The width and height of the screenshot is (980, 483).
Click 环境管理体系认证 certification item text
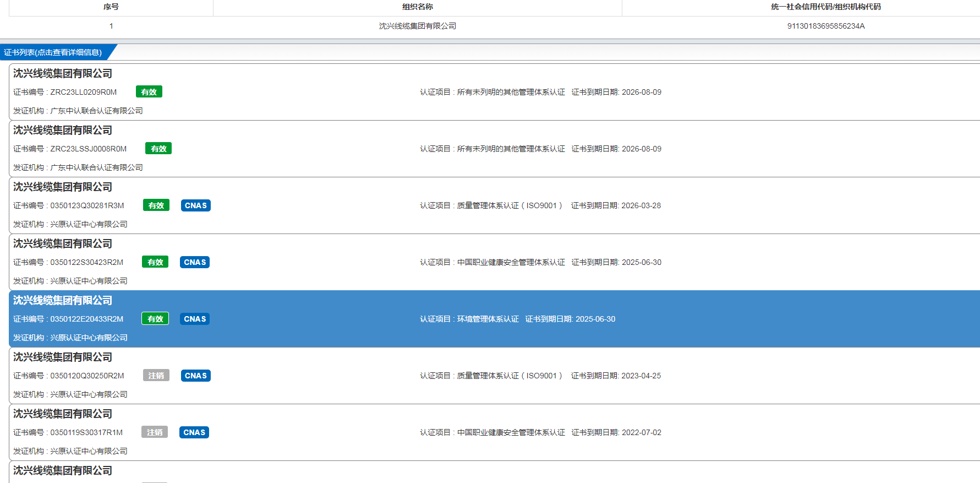tap(488, 319)
